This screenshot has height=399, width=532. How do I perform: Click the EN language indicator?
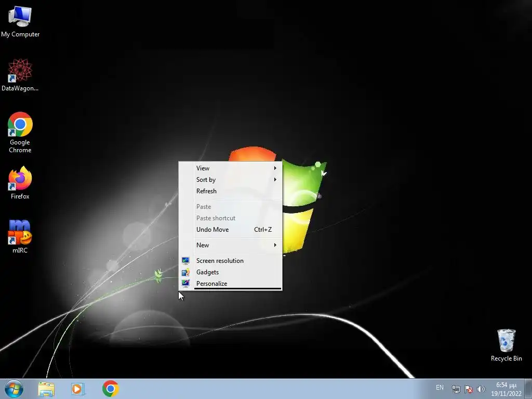(x=440, y=388)
